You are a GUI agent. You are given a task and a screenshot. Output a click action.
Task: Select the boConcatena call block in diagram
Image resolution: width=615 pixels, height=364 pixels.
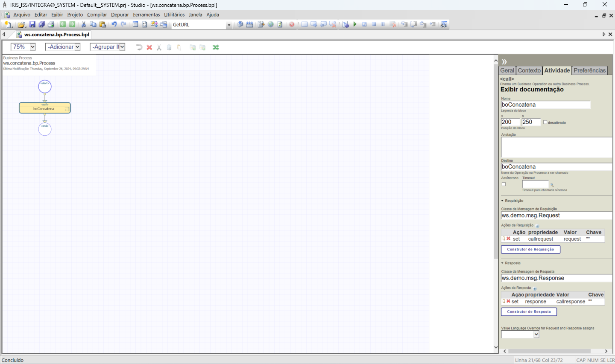[44, 108]
